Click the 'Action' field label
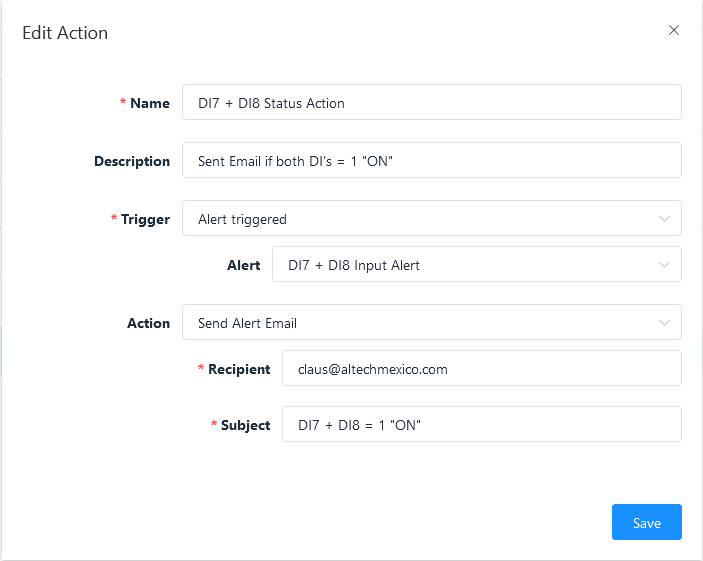Viewport: 703px width, 561px height. pyautogui.click(x=148, y=323)
